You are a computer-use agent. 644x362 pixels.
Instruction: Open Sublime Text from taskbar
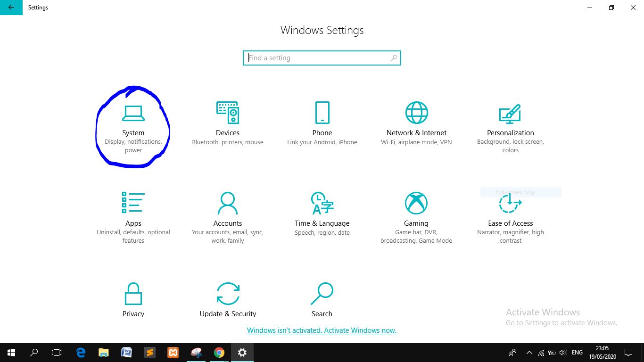[x=150, y=352]
